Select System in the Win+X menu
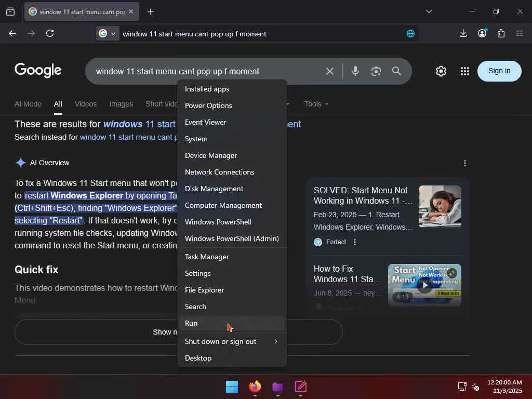Viewport: 532px width, 399px height. pos(232,139)
